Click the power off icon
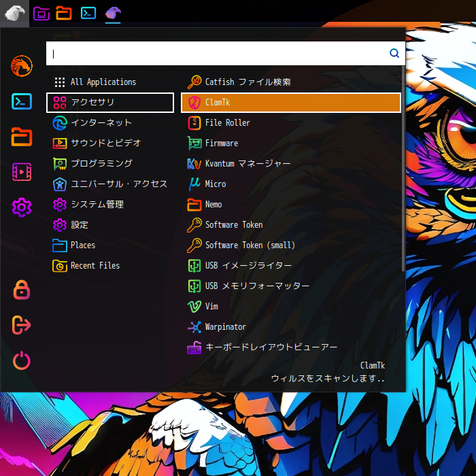Viewport: 476px width, 476px height. 22,360
